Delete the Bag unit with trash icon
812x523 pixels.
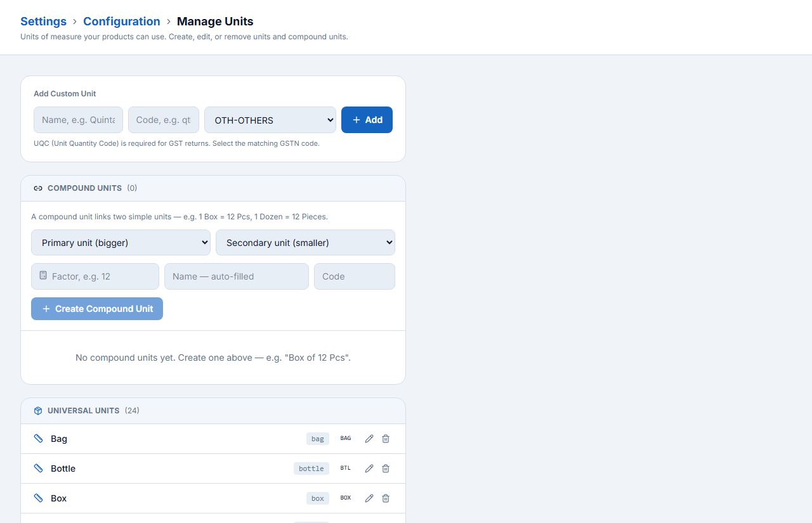pos(386,439)
